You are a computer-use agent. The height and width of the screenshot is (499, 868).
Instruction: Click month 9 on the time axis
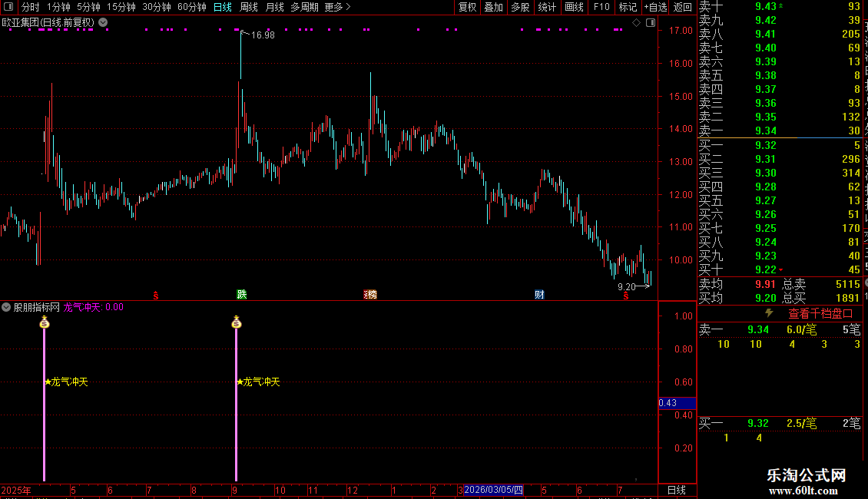coord(235,490)
